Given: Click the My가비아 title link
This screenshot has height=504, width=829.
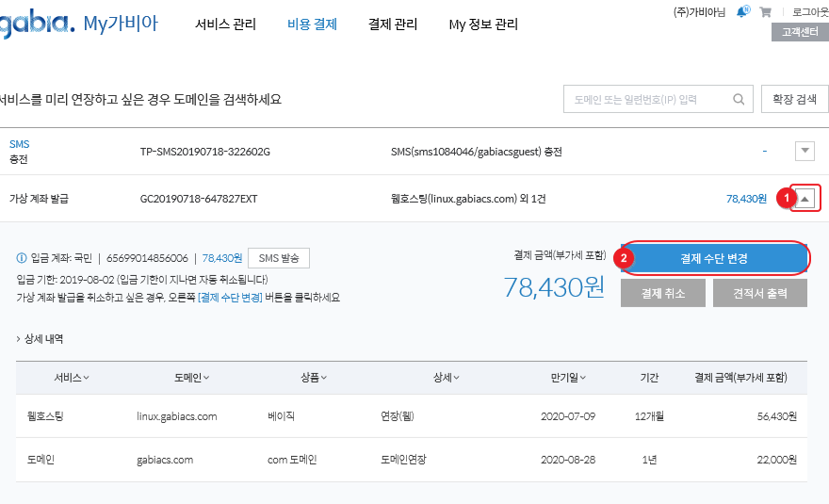Looking at the screenshot, I should 122,24.
